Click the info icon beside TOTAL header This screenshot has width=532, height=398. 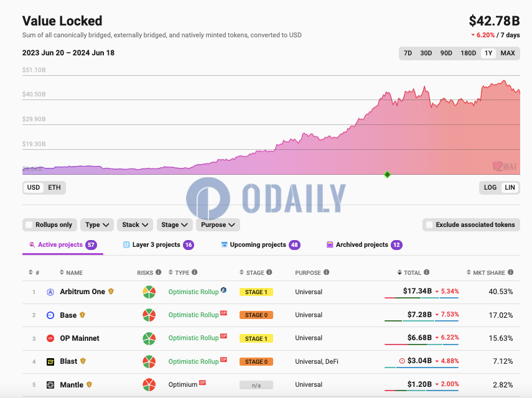[x=426, y=272]
